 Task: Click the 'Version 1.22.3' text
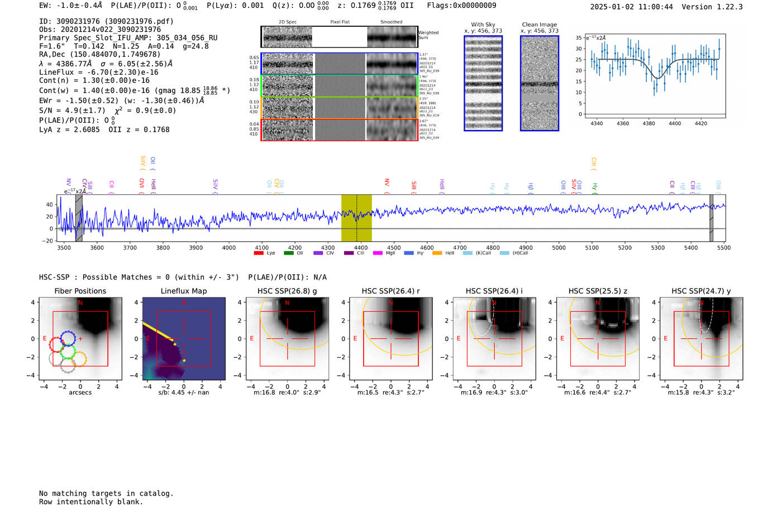pyautogui.click(x=712, y=7)
